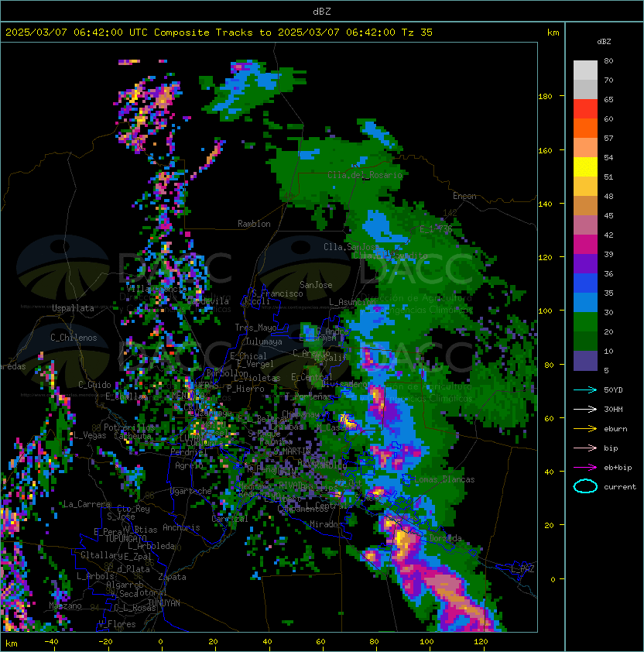Click the -40 km tick on horizontal axis
The height and width of the screenshot is (652, 644).
51,642
